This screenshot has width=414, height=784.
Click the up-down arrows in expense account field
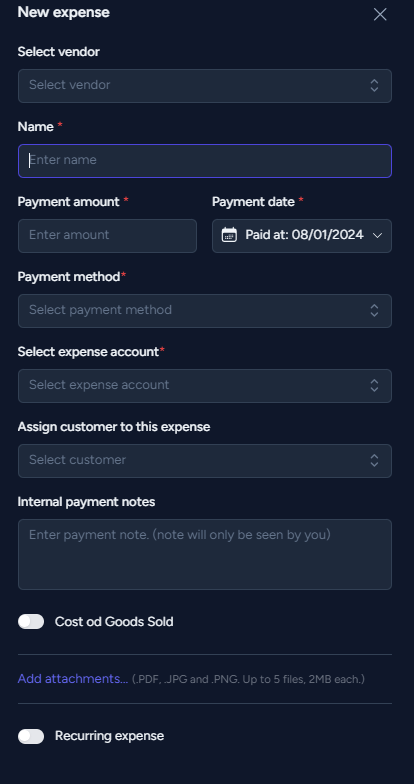[x=374, y=386]
